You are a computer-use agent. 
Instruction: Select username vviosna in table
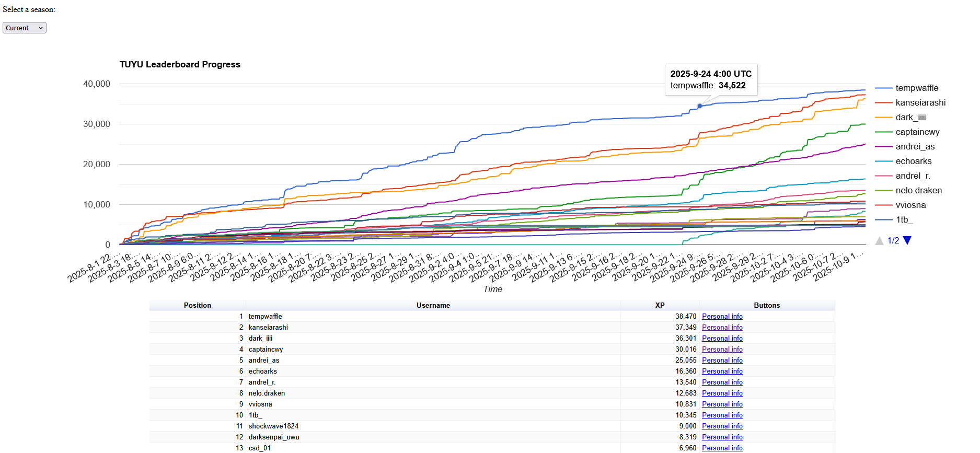[260, 404]
